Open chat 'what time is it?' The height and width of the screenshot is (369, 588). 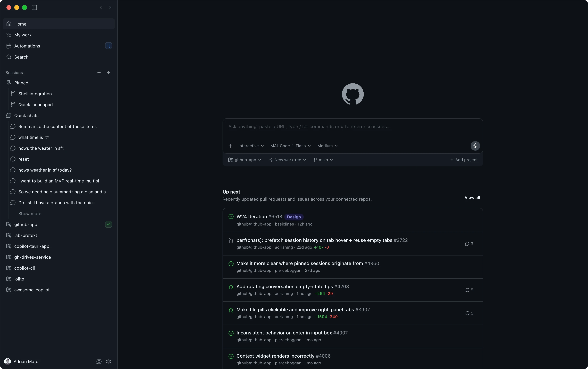[59, 137]
